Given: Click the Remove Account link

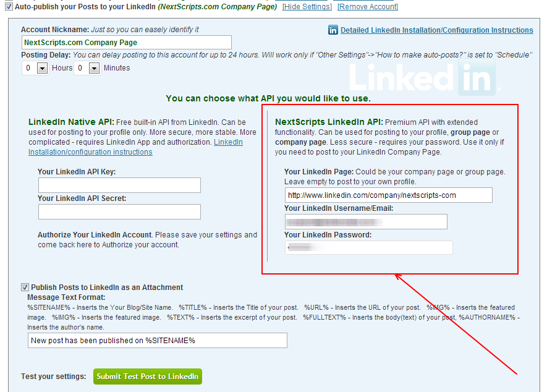Looking at the screenshot, I should click(368, 7).
